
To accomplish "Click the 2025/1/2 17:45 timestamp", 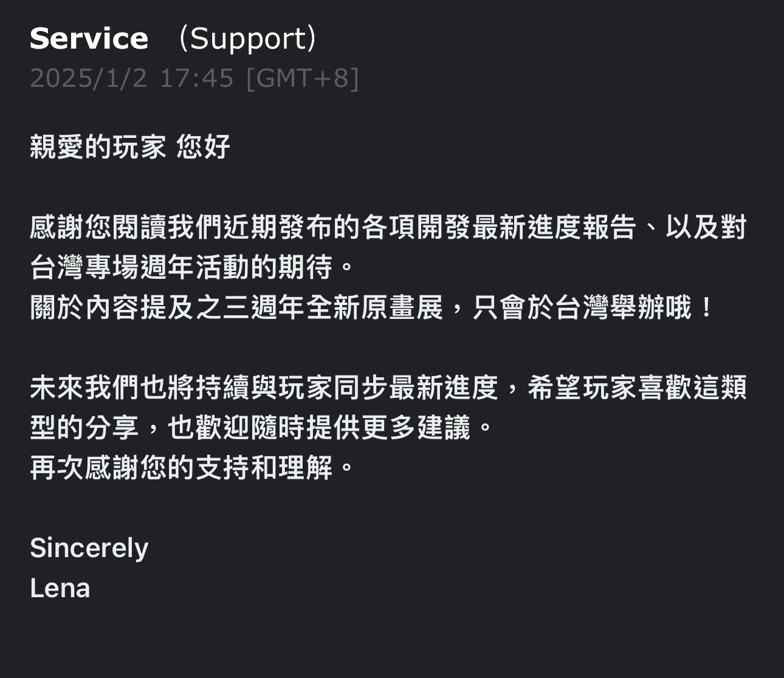I will [x=132, y=78].
